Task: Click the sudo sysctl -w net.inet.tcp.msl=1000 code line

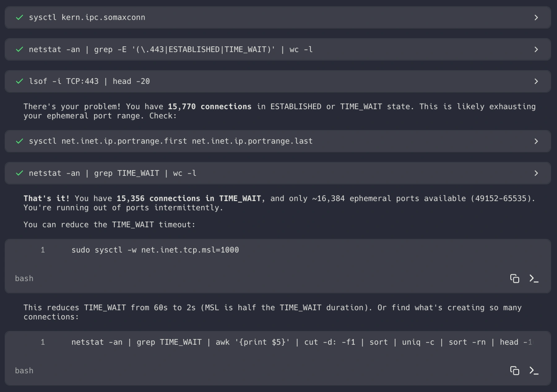Action: point(155,250)
